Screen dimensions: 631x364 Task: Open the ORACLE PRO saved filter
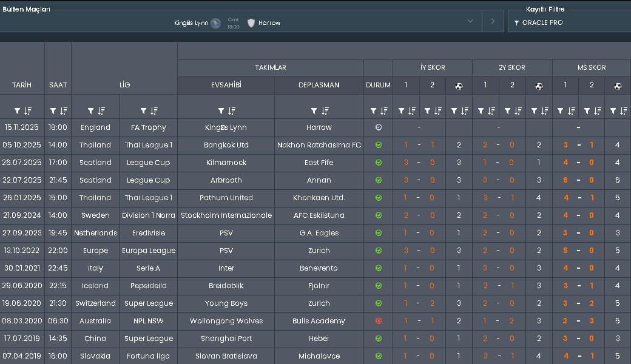coord(570,22)
